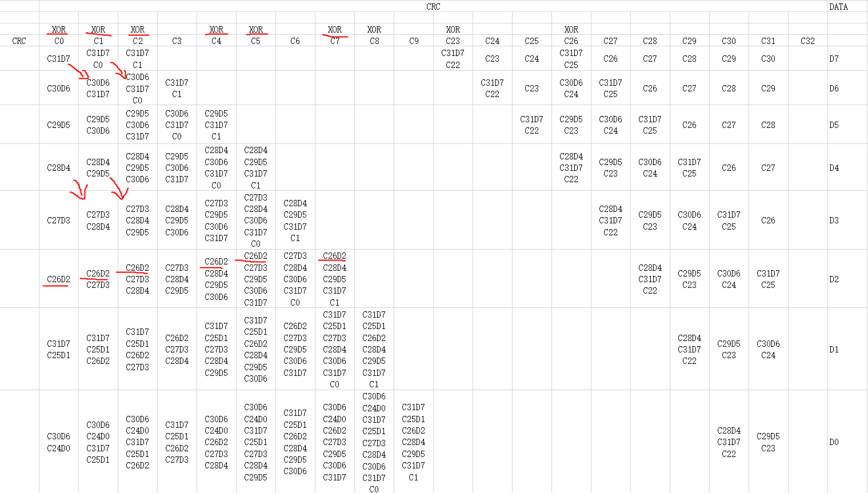This screenshot has height=493, width=868.
Task: Select the D4 data row label
Action: [847, 167]
